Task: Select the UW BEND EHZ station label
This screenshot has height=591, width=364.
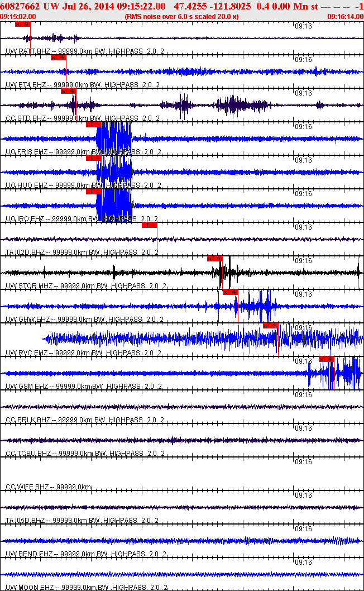Action: pos(30,555)
